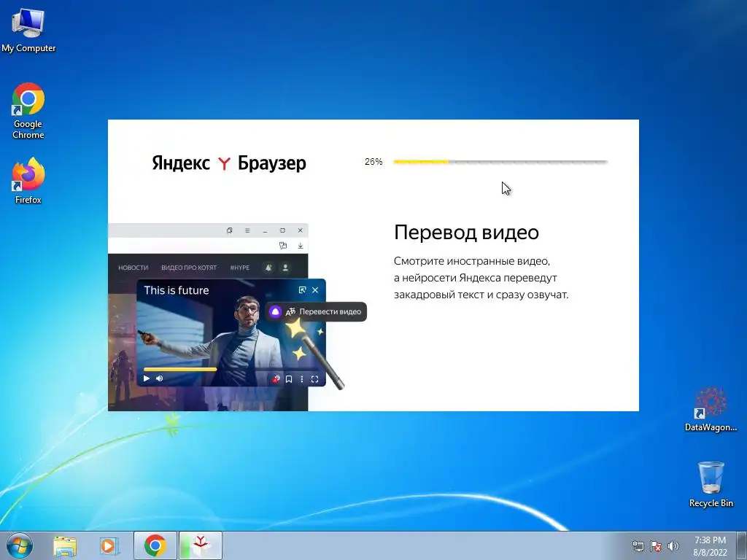Click the Яндекс Браузер logo

(228, 163)
